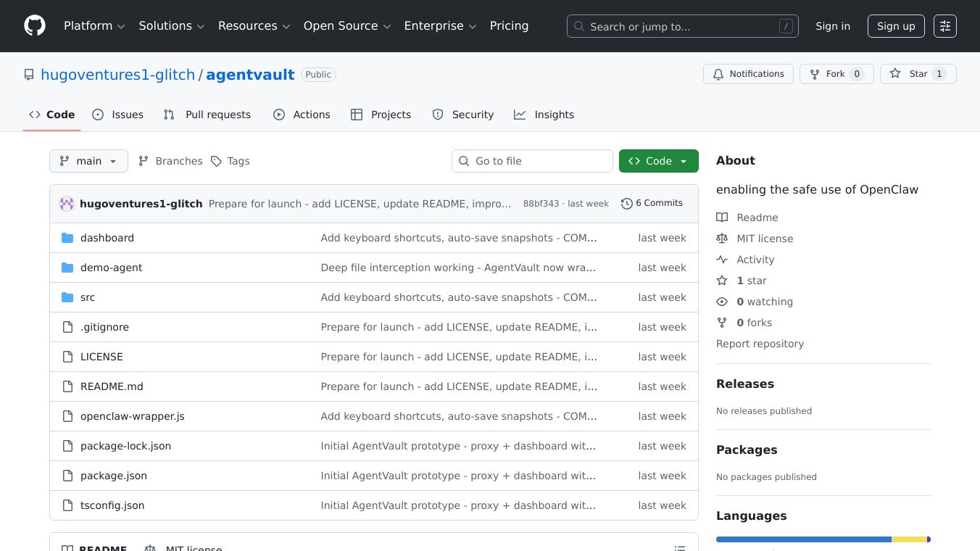
Task: Open the openclaw-wrapper.js file
Action: 132,416
